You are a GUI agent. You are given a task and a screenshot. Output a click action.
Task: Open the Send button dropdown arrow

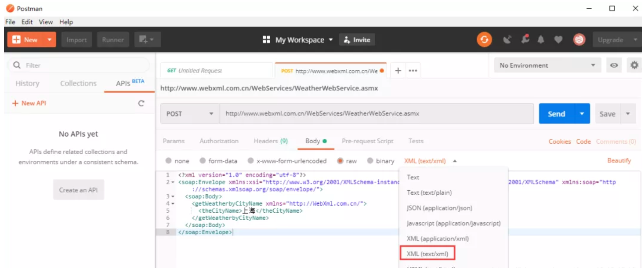point(582,114)
